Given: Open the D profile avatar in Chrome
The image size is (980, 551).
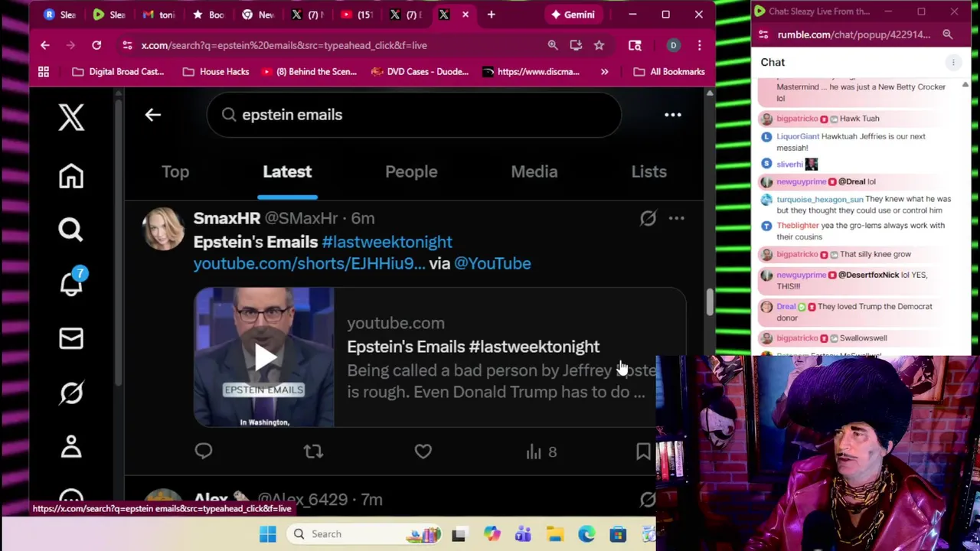Looking at the screenshot, I should pyautogui.click(x=673, y=45).
